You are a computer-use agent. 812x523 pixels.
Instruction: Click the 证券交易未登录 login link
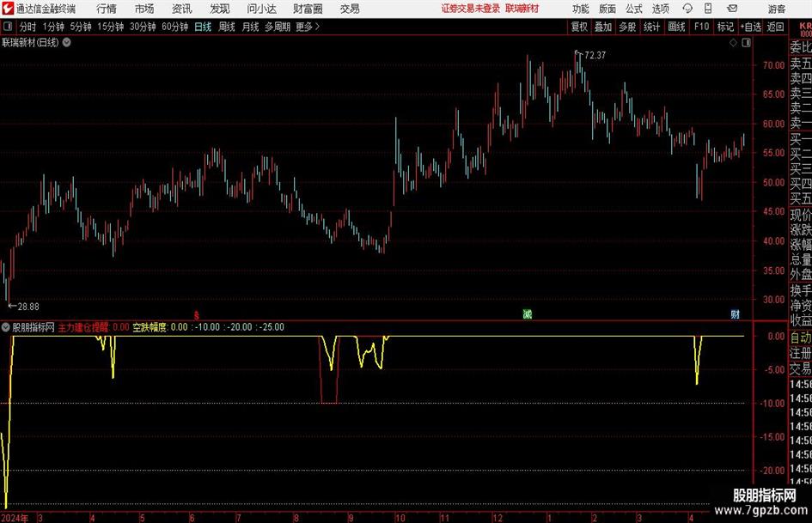(471, 9)
